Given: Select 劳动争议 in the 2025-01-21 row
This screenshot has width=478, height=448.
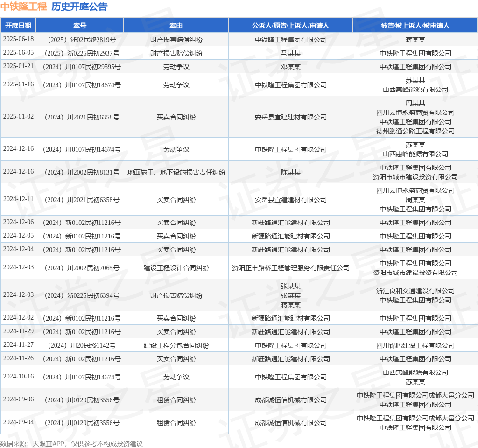Looking at the screenshot, I should click(x=176, y=67).
